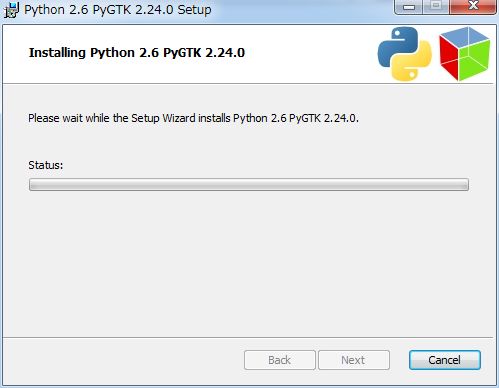Cancel the PyGTK installation
Viewport: 499px width, 388px height.
pos(445,360)
